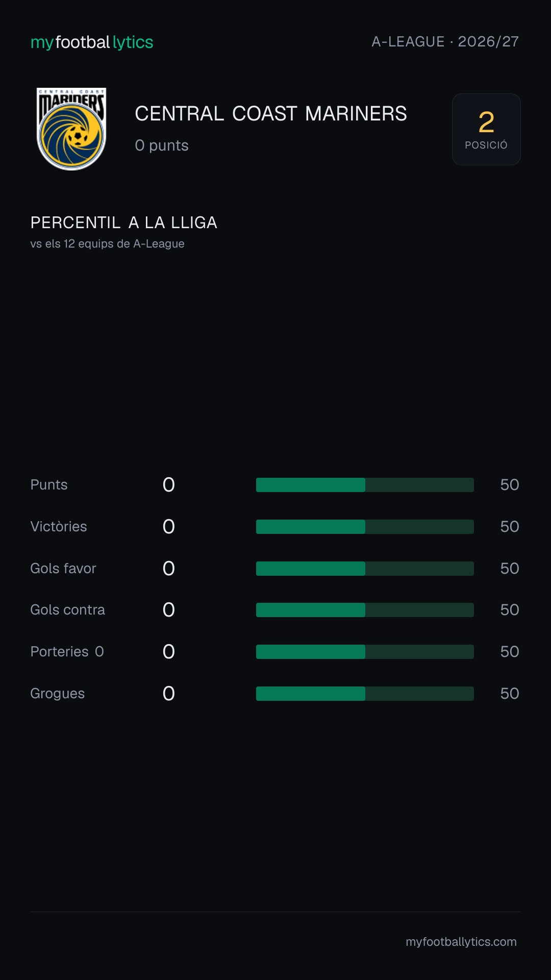Select the Victòries stat row label

(59, 527)
